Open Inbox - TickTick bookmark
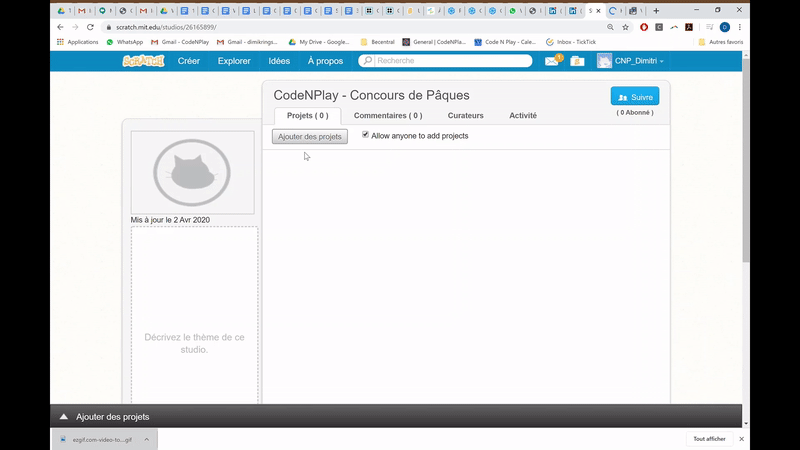The height and width of the screenshot is (450, 800). coord(571,42)
